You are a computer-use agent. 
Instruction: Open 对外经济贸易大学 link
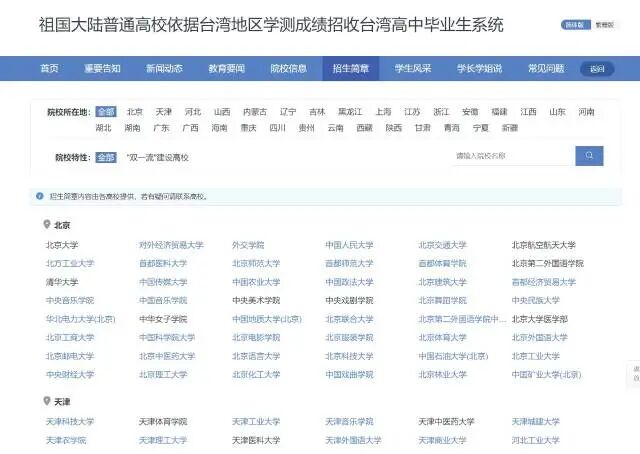click(171, 245)
